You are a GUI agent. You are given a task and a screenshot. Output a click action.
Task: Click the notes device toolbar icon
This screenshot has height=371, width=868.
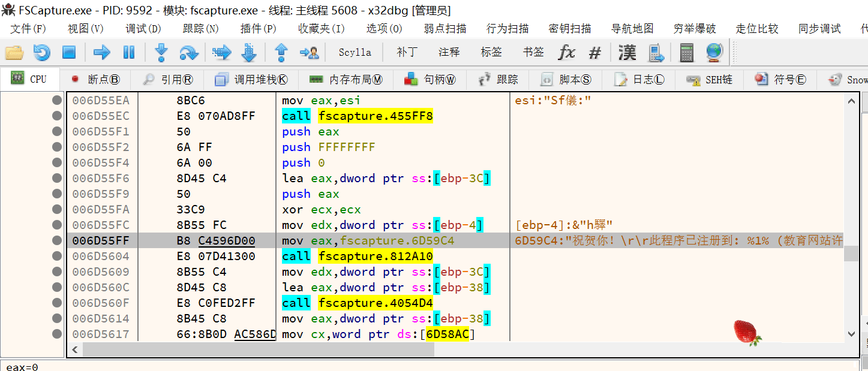point(656,53)
